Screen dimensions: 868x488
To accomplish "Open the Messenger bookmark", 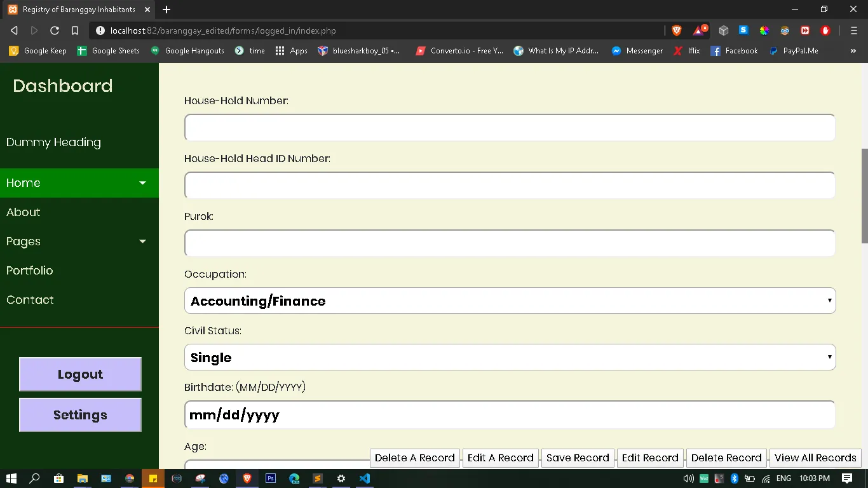I will coord(637,51).
